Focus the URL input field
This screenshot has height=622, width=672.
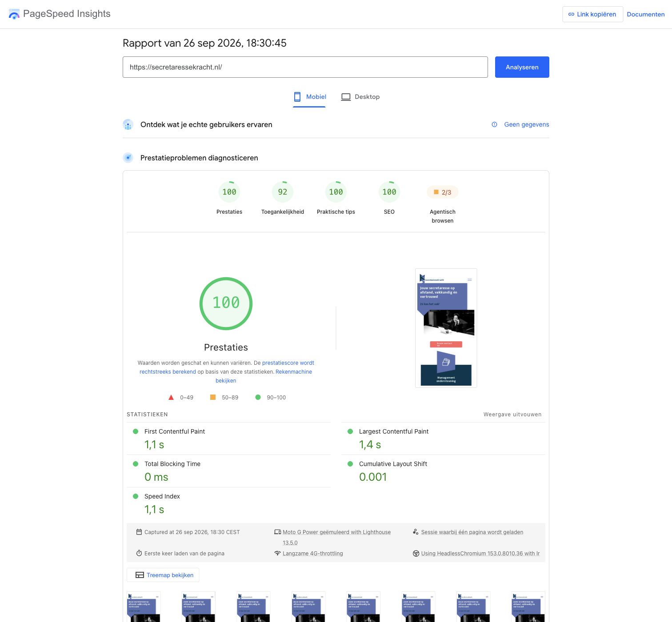point(305,67)
